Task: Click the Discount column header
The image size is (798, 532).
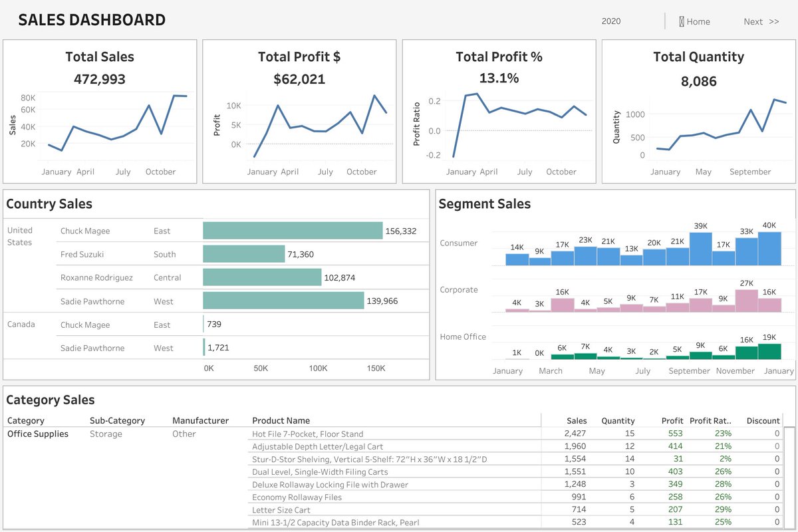Action: (x=763, y=420)
